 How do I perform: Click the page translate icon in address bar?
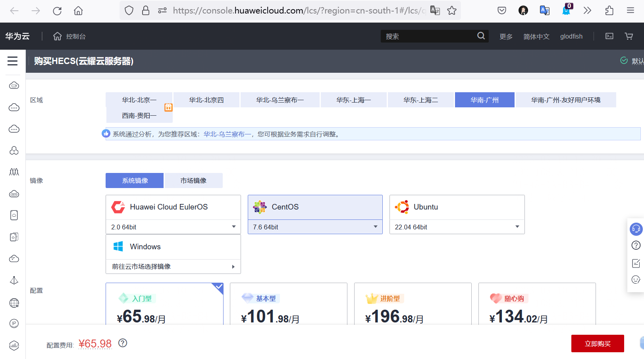point(435,11)
